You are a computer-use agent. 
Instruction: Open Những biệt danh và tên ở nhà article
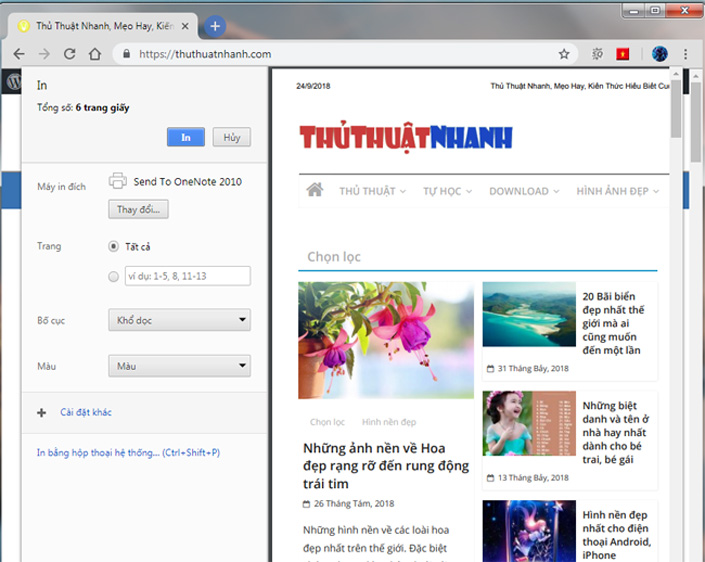click(616, 433)
